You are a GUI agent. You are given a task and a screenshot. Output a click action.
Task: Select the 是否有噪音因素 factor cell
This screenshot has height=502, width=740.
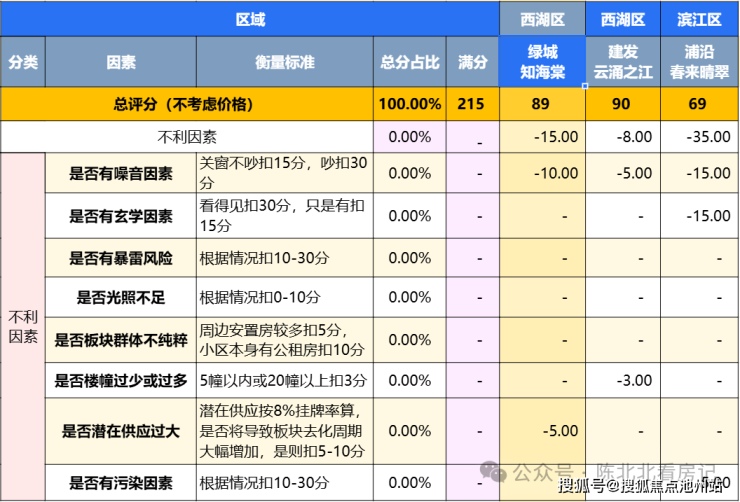point(121,173)
